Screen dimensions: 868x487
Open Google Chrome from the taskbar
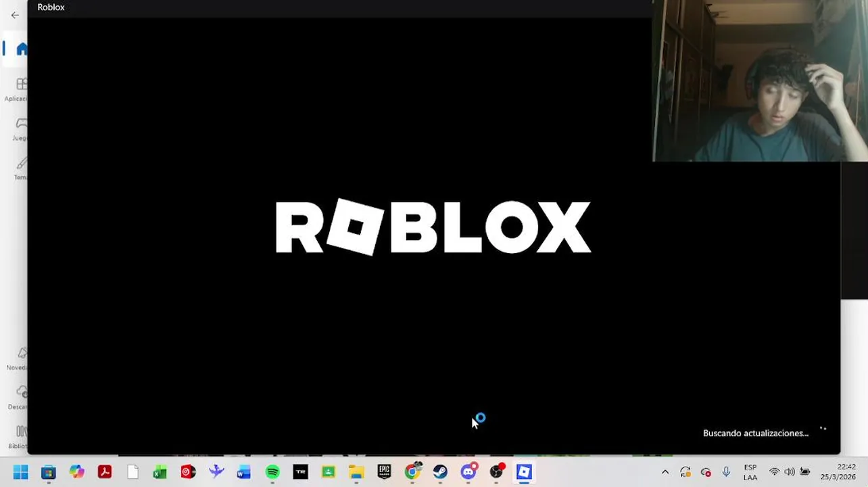[412, 472]
